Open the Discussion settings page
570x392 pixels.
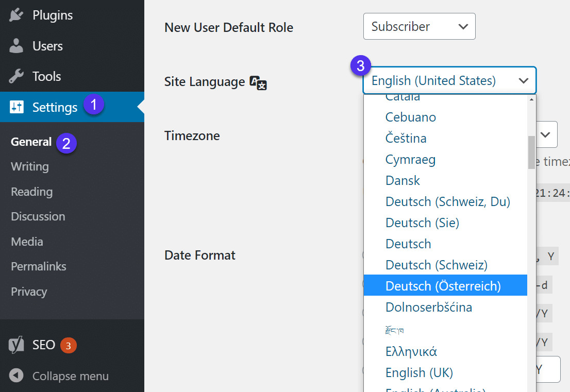[x=38, y=216]
